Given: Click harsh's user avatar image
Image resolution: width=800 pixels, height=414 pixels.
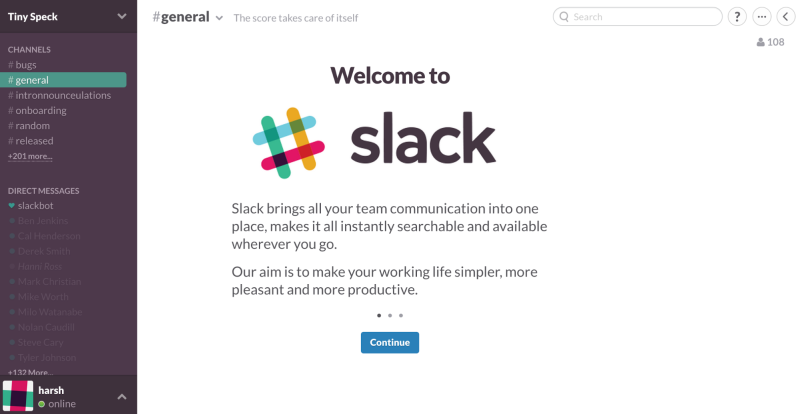Looking at the screenshot, I should click(18, 396).
